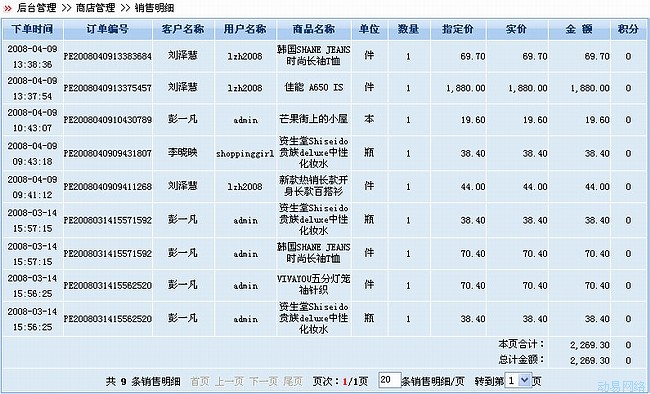Click the red double-arrow breadcrumb icon
This screenshot has height=394, width=650.
click(x=7, y=8)
